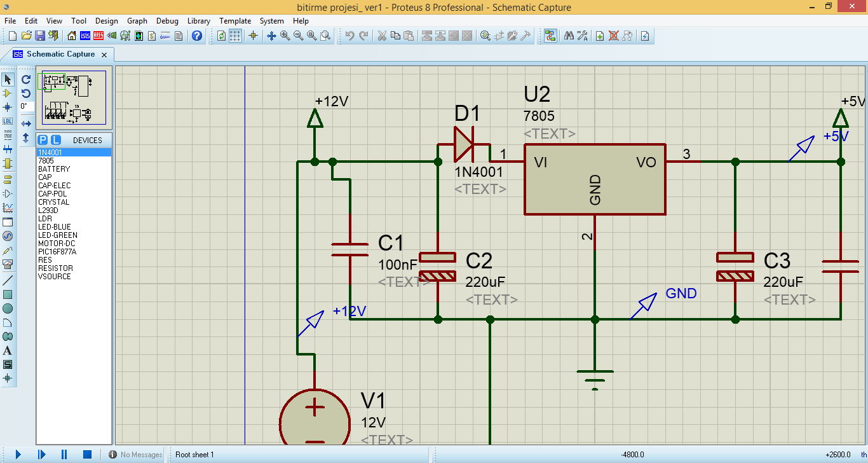Open the property assignment tool

tap(582, 36)
